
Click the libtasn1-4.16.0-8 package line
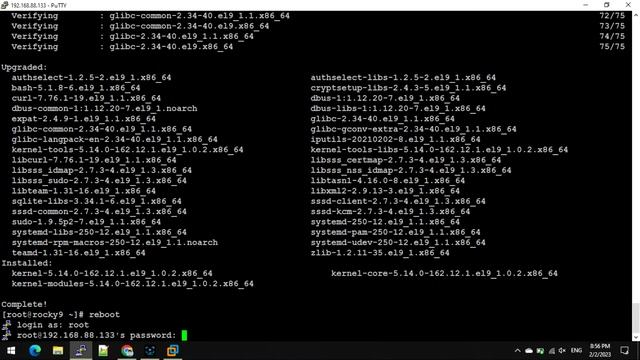[x=388, y=181]
